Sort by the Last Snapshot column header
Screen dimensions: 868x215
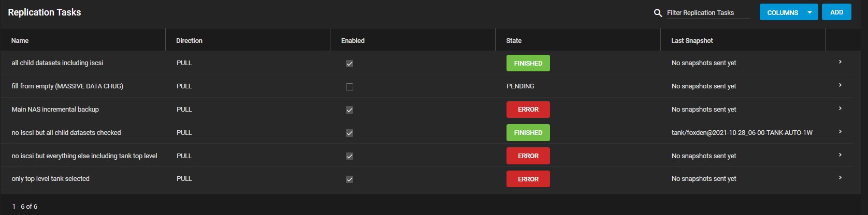(692, 41)
